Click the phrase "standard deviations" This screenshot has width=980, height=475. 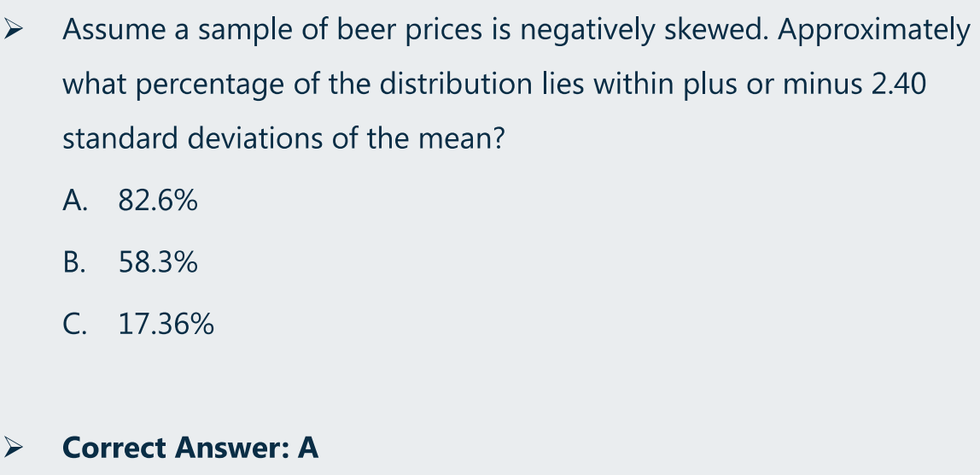(193, 138)
